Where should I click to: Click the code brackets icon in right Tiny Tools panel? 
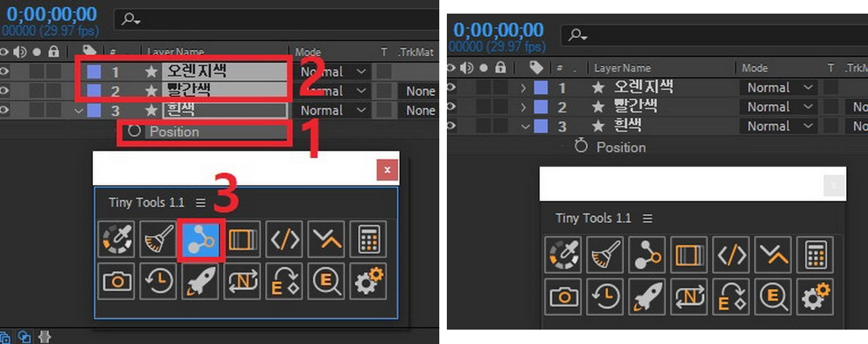(731, 255)
